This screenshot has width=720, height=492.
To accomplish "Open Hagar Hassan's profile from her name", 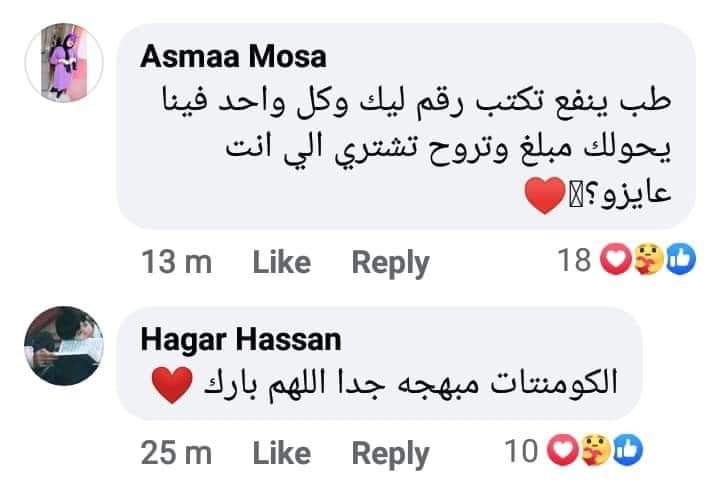I will tap(240, 339).
